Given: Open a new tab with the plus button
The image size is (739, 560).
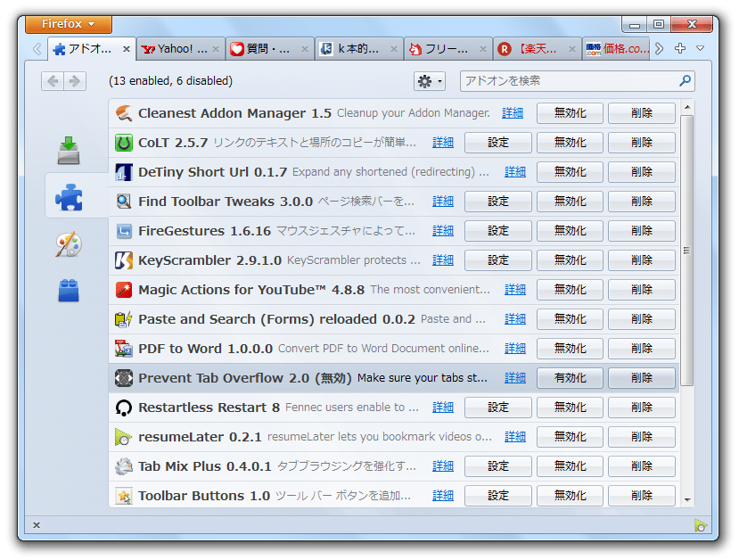Looking at the screenshot, I should [679, 48].
